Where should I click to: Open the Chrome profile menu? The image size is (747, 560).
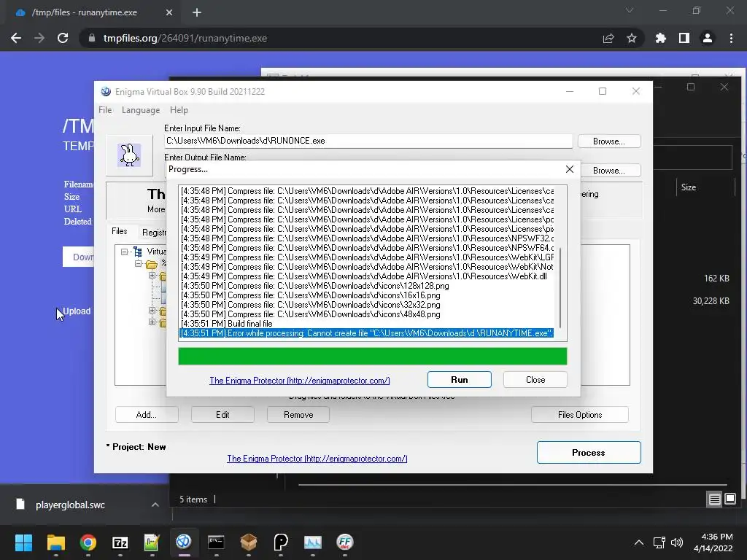[x=708, y=38]
